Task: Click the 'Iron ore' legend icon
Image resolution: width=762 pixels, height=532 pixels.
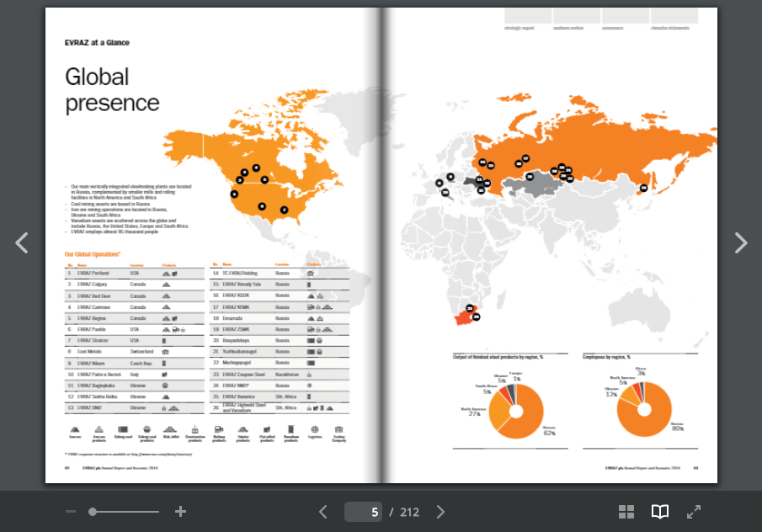Action: [75, 429]
